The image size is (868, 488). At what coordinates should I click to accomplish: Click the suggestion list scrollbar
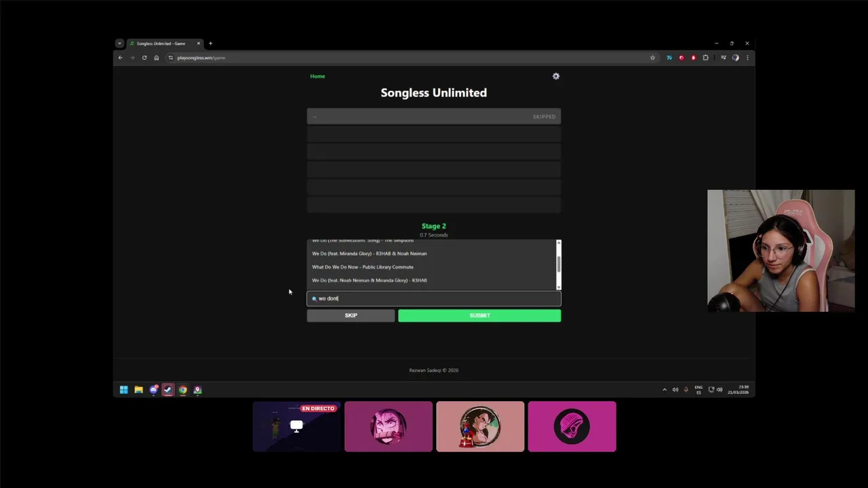[559, 264]
